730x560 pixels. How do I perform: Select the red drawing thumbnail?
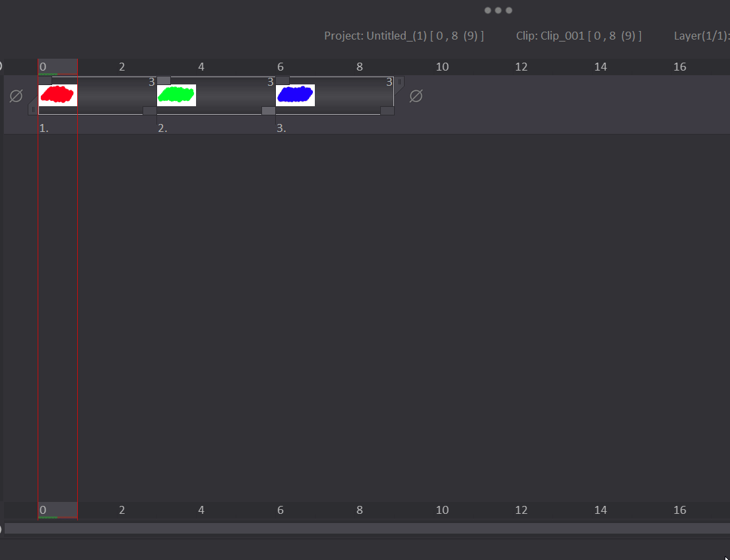point(58,95)
